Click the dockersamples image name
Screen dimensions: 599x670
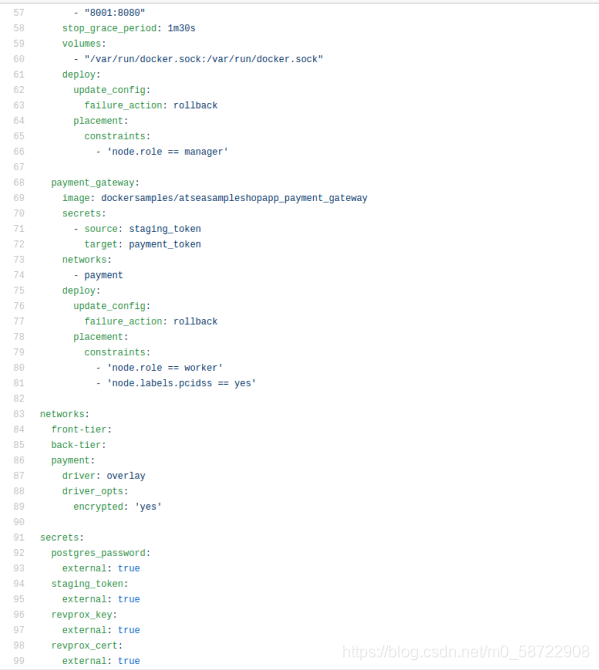click(x=234, y=198)
